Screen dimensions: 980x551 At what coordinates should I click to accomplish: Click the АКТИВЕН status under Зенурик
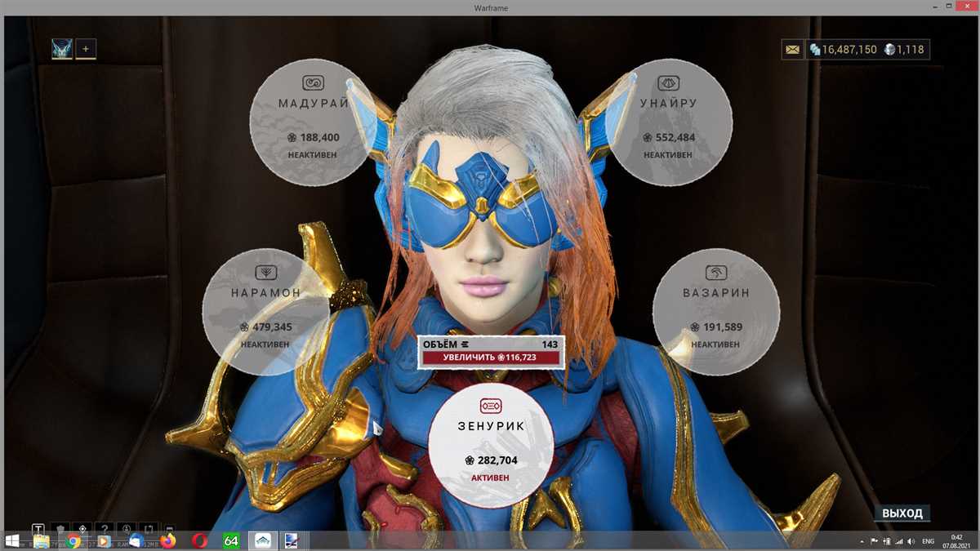[491, 478]
